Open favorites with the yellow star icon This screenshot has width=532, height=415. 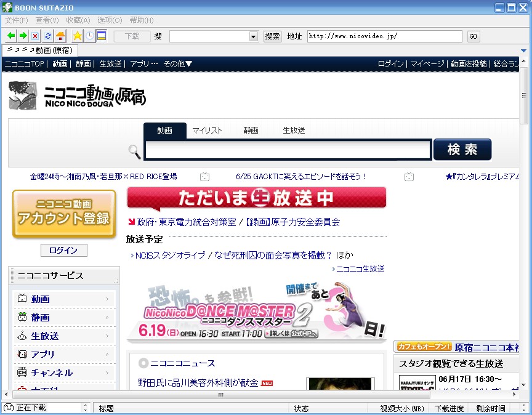click(78, 36)
